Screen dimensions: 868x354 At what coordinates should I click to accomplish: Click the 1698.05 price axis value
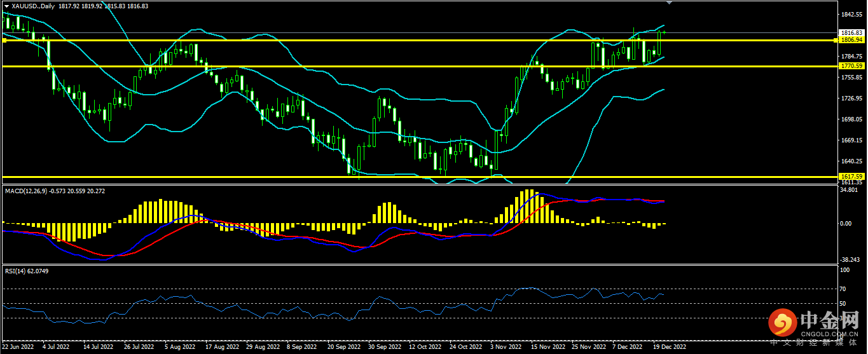coord(851,119)
